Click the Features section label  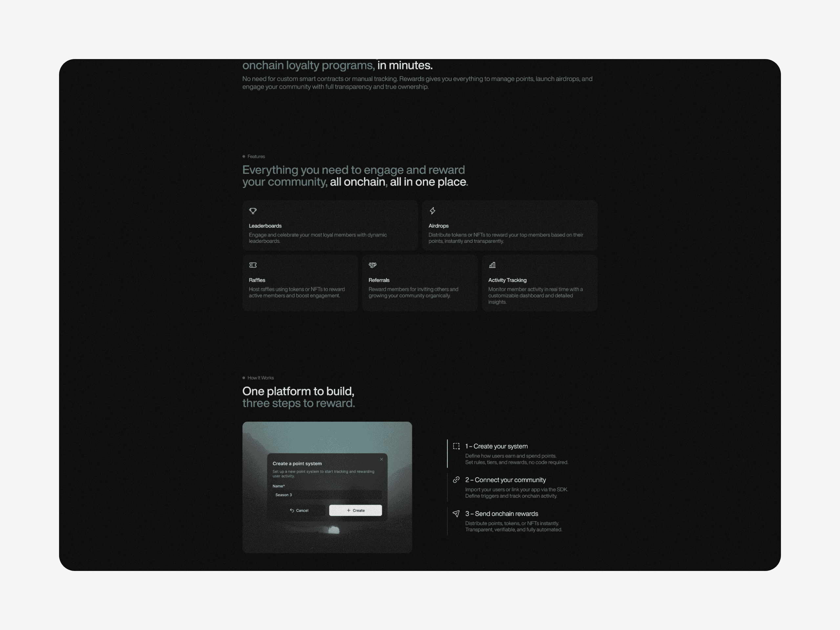point(256,157)
